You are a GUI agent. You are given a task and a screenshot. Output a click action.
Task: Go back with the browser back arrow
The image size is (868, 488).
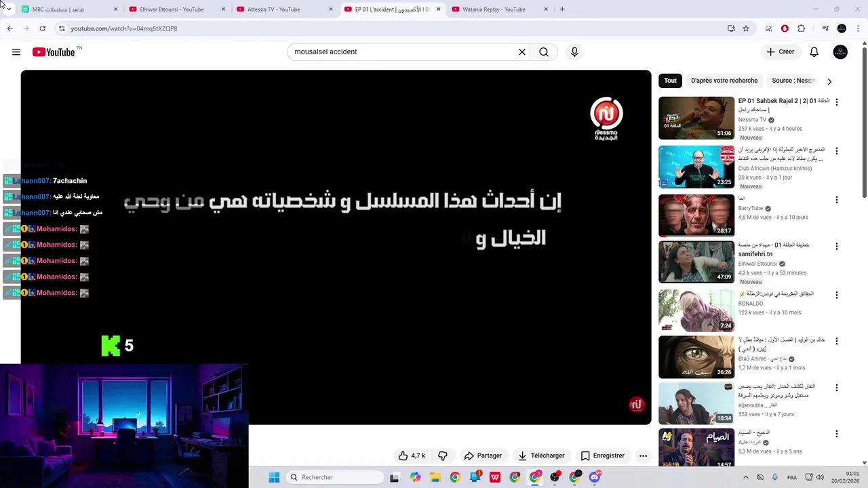[9, 28]
